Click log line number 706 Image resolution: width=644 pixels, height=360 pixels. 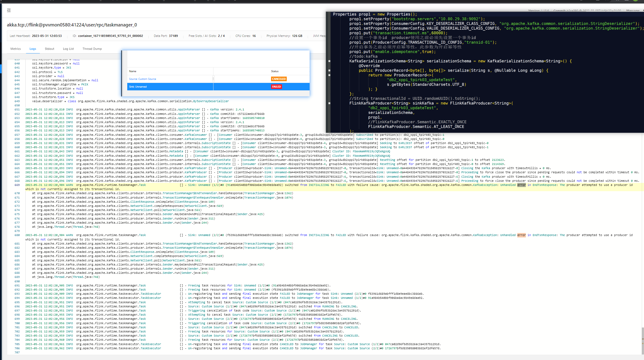17,348
